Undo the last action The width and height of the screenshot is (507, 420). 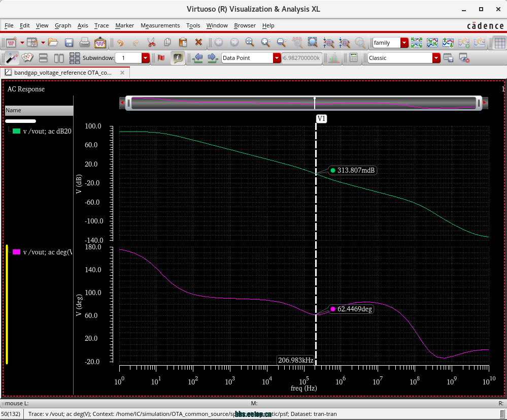tap(120, 43)
